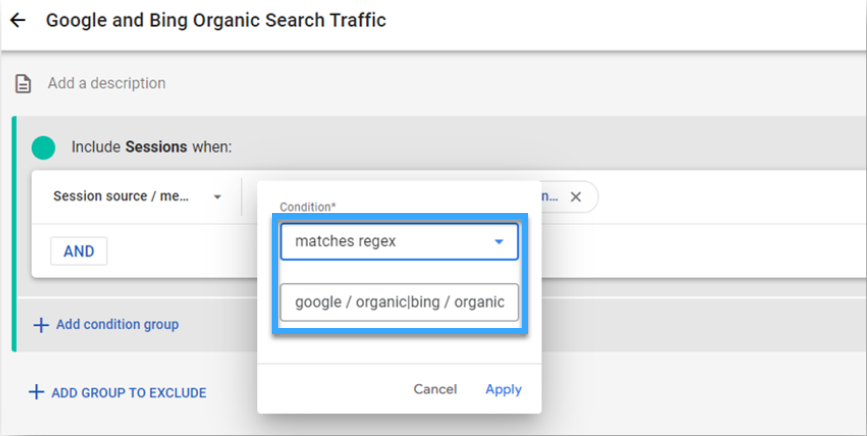Click the partially hidden filter chip text
This screenshot has width=867, height=436.
(x=550, y=196)
